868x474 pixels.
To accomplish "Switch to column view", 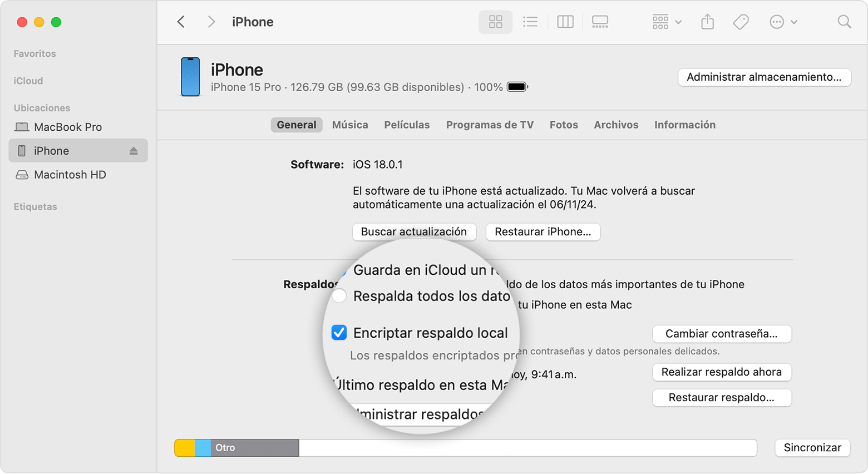I will (x=565, y=22).
